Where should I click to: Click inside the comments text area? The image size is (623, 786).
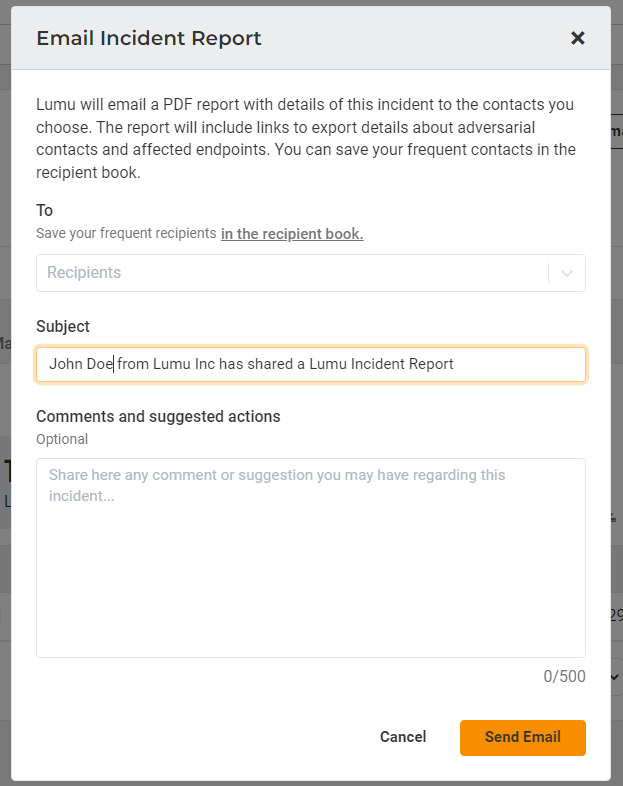(310, 580)
